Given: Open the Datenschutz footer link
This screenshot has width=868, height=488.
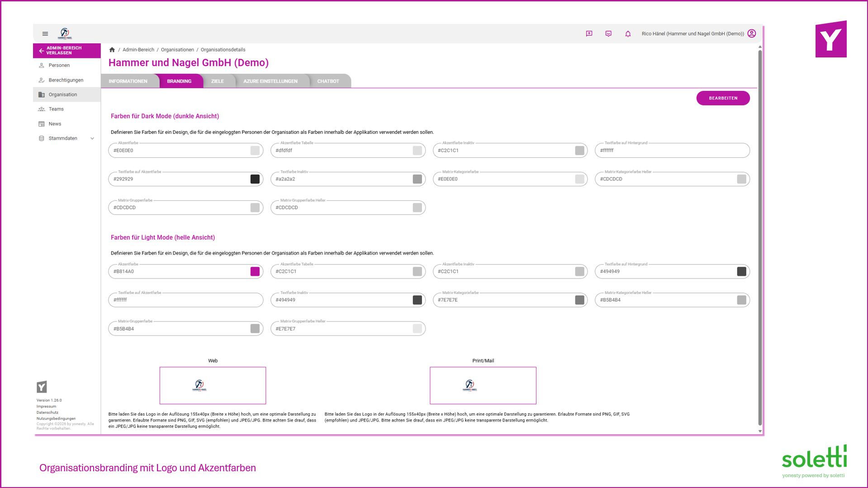Looking at the screenshot, I should point(47,412).
